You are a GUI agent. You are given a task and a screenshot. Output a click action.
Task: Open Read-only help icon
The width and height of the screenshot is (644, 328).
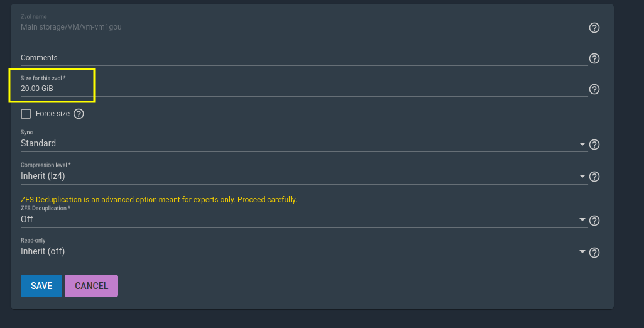tap(594, 253)
